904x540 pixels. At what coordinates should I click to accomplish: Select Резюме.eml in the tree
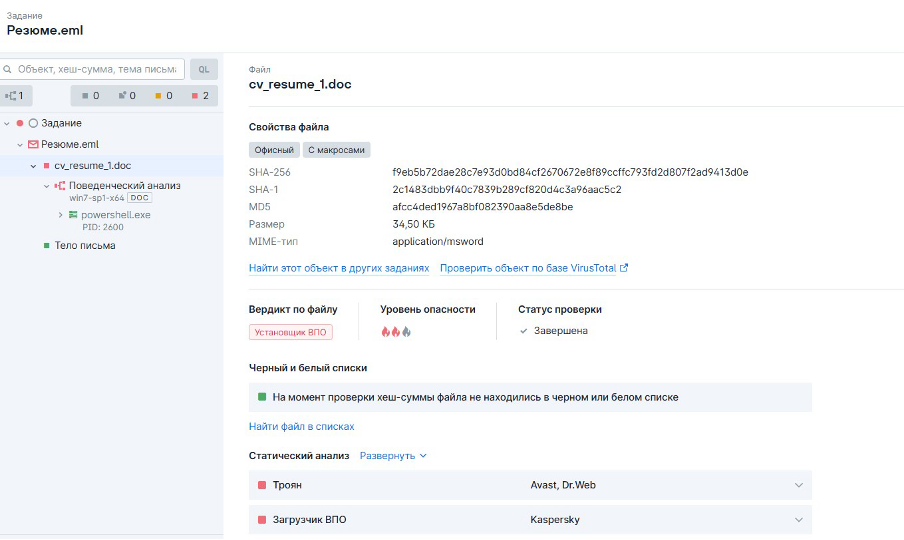70,144
